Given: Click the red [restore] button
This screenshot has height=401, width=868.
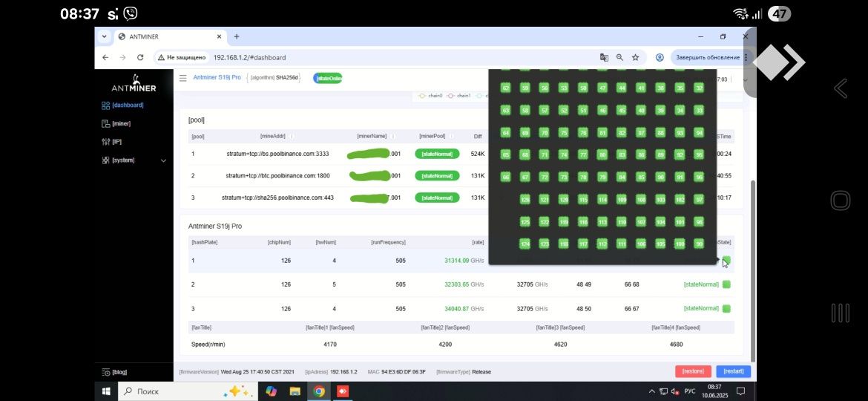Looking at the screenshot, I should (x=693, y=371).
